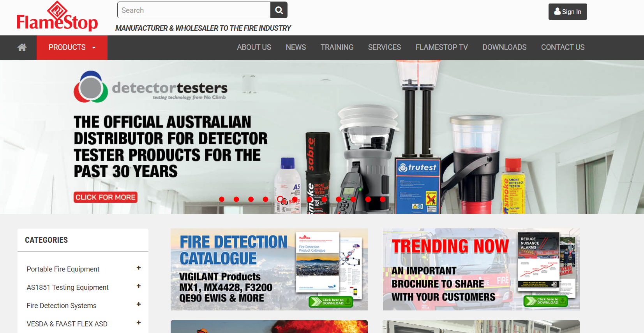This screenshot has width=644, height=333.
Task: Click the CATEGORIES heading
Action: click(46, 240)
